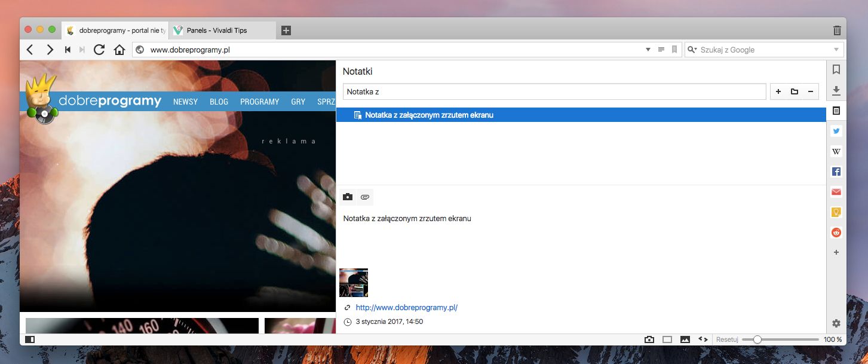The image size is (868, 364).
Task: Click the rewind navigation button
Action: (x=68, y=50)
